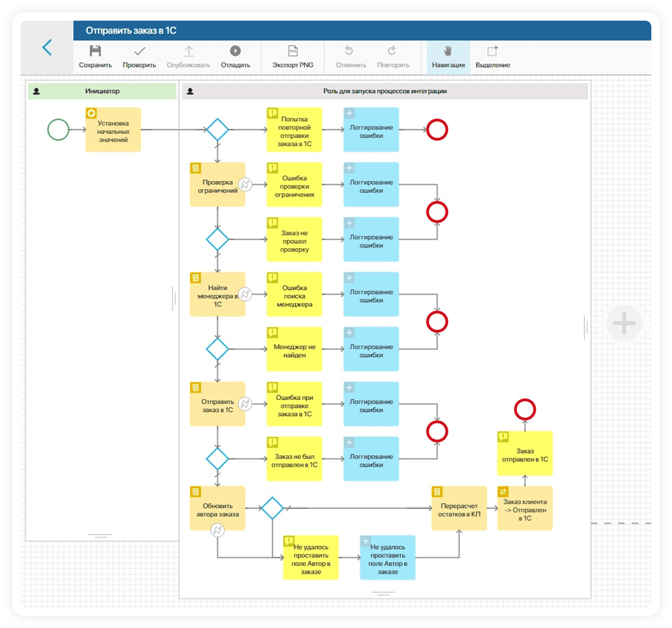The width and height of the screenshot is (672, 628).
Task: Click the back arrow icon
Action: [x=47, y=48]
